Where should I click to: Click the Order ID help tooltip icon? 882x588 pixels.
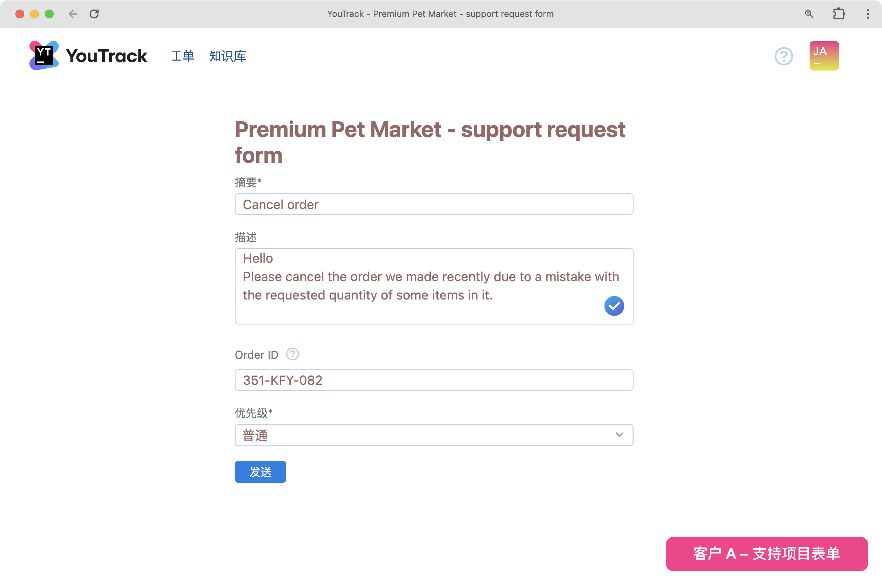pyautogui.click(x=292, y=354)
